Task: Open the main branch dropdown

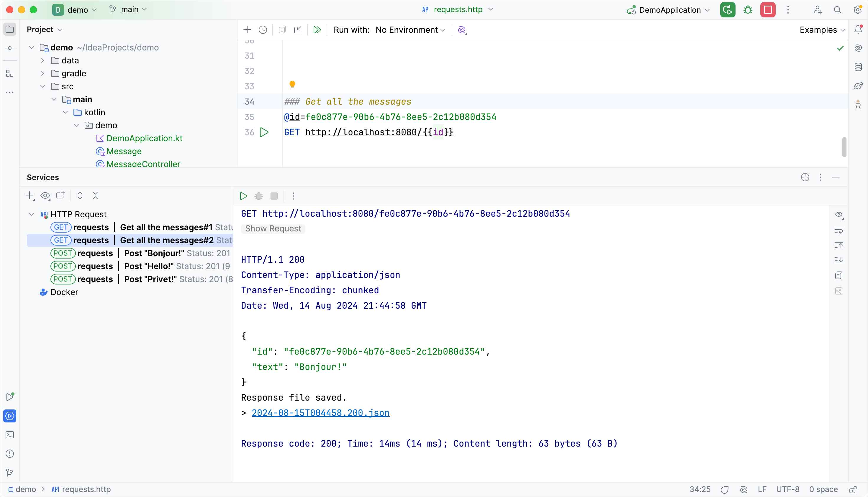Action: point(128,9)
